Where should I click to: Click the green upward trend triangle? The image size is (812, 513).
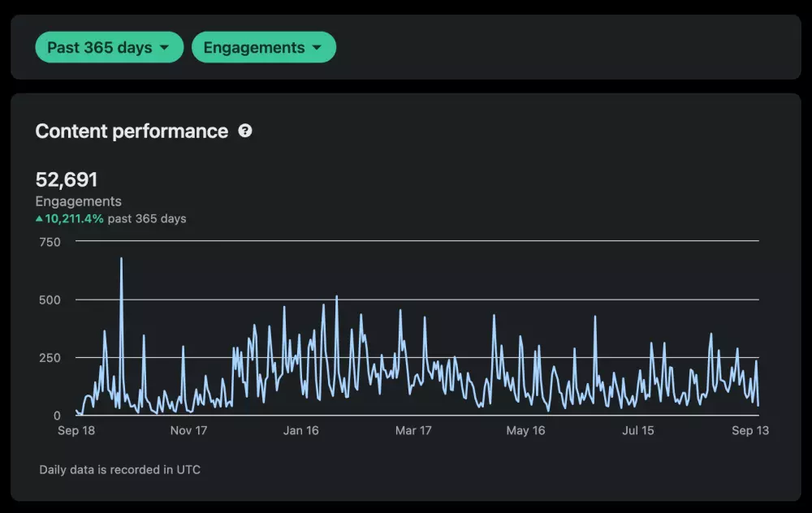[x=39, y=218]
